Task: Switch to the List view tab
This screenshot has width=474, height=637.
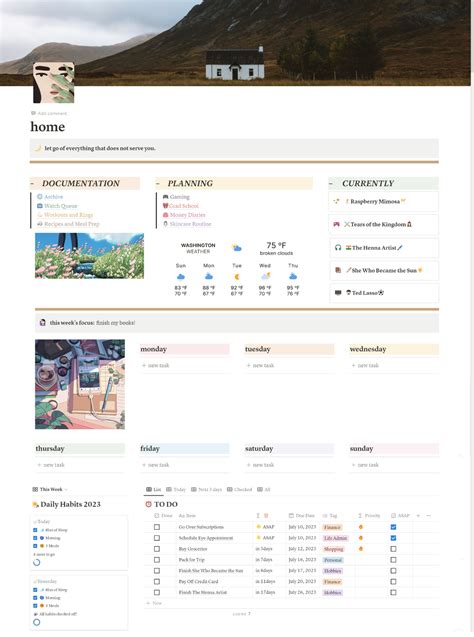Action: click(x=154, y=490)
